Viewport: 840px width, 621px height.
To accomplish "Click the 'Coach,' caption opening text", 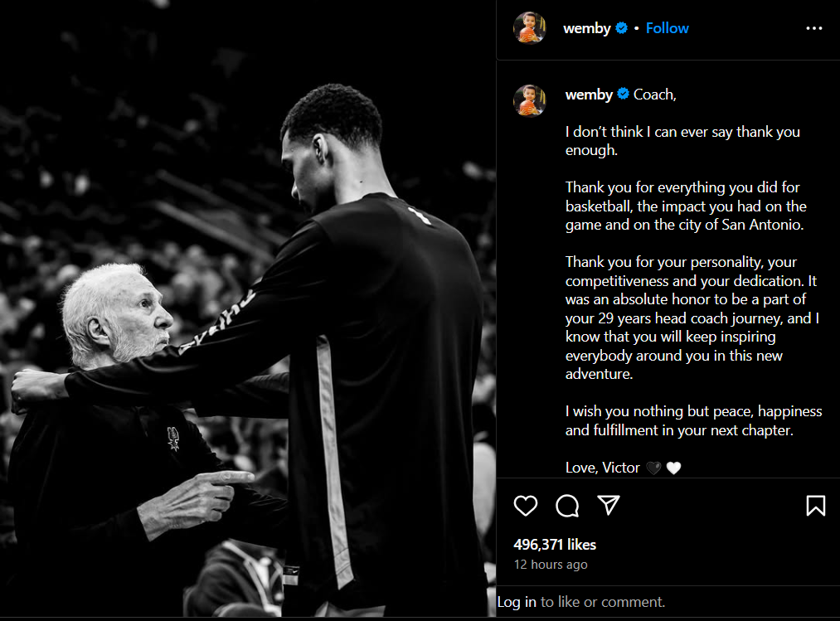I will point(654,95).
